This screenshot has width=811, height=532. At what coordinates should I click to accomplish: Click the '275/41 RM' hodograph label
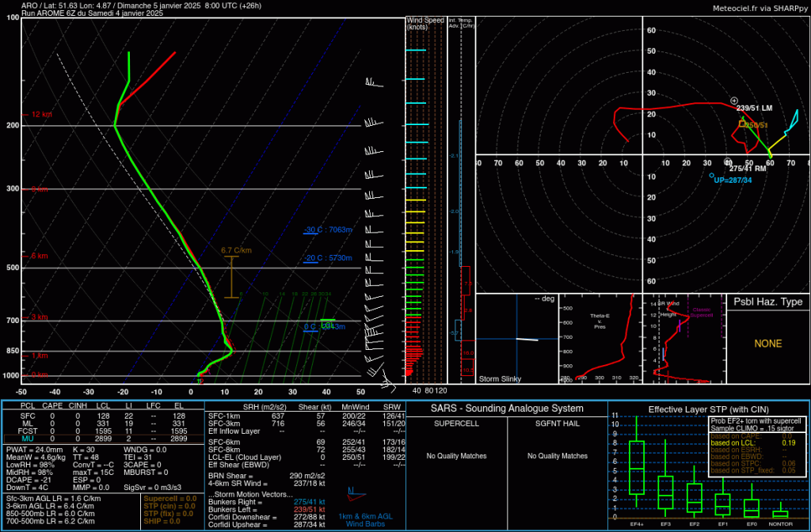pos(748,168)
